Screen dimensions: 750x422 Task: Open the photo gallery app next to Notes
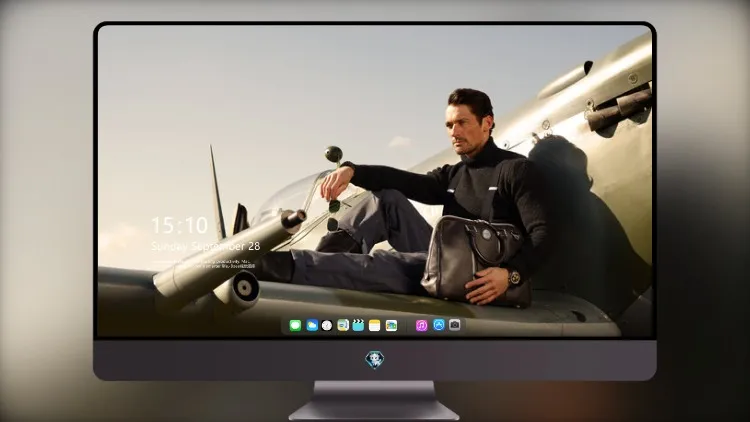(x=391, y=326)
